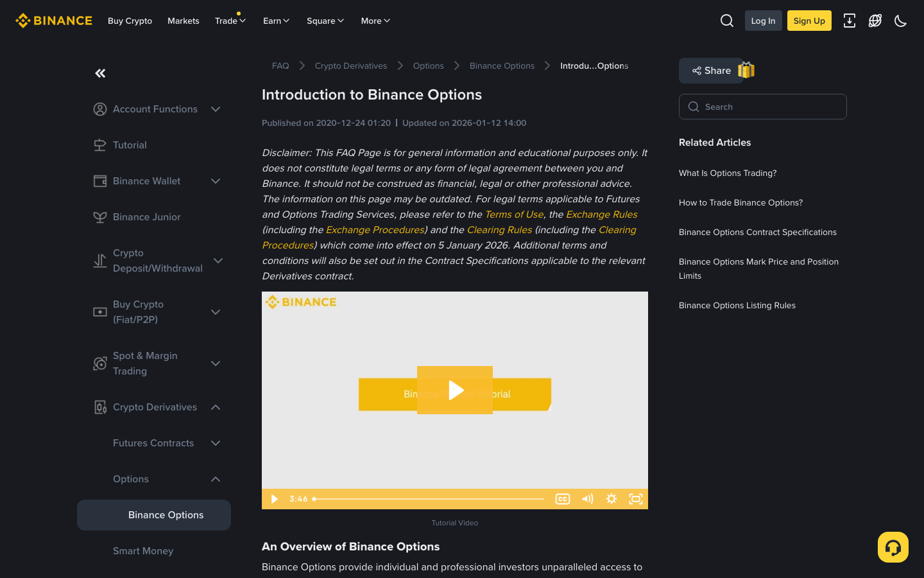Open the desktop app download icon
Viewport: 924px width, 578px height.
[x=850, y=21]
